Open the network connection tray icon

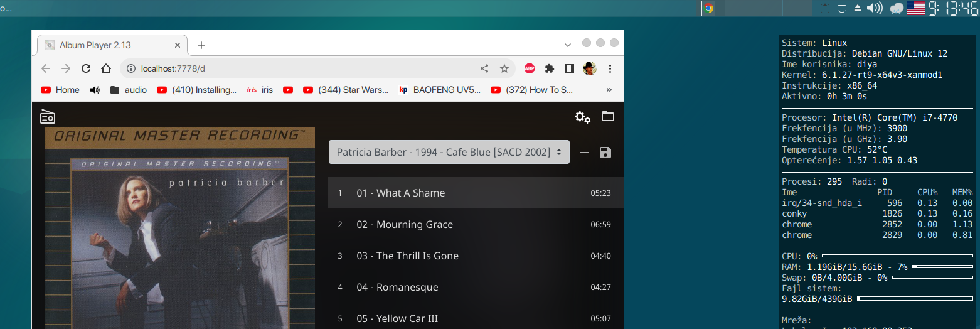click(842, 8)
